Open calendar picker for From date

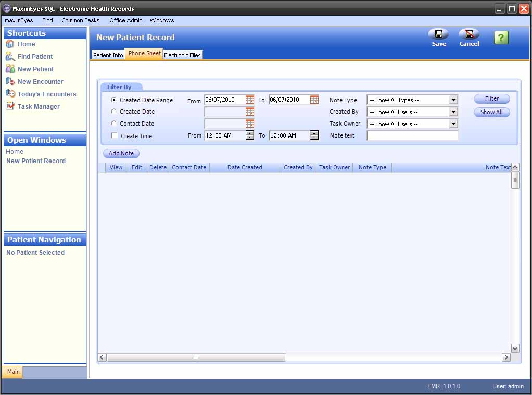coord(250,100)
